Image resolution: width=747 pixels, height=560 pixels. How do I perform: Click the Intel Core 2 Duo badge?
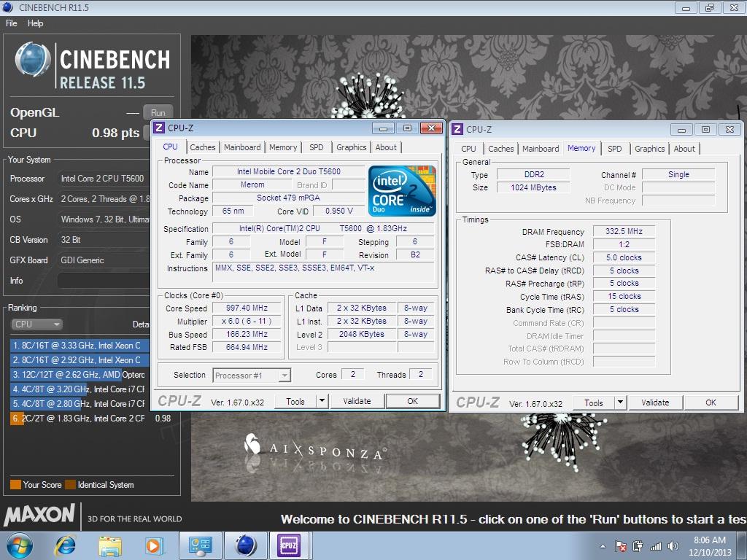(402, 191)
